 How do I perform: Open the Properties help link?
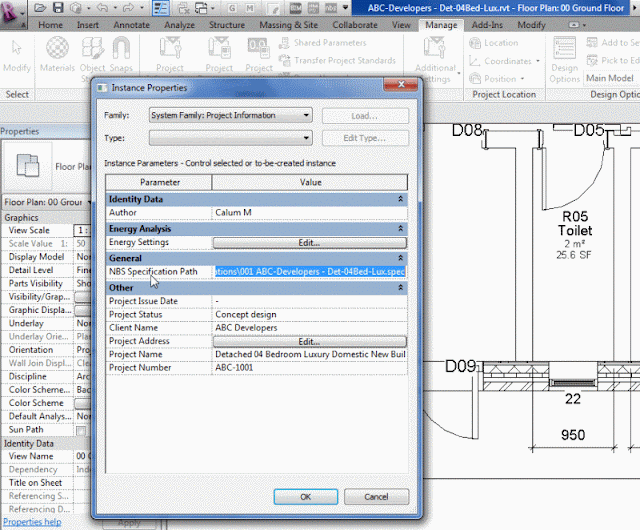(32, 522)
